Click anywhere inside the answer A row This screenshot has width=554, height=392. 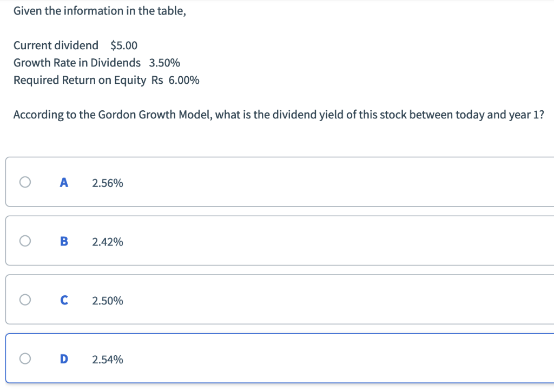(271, 182)
